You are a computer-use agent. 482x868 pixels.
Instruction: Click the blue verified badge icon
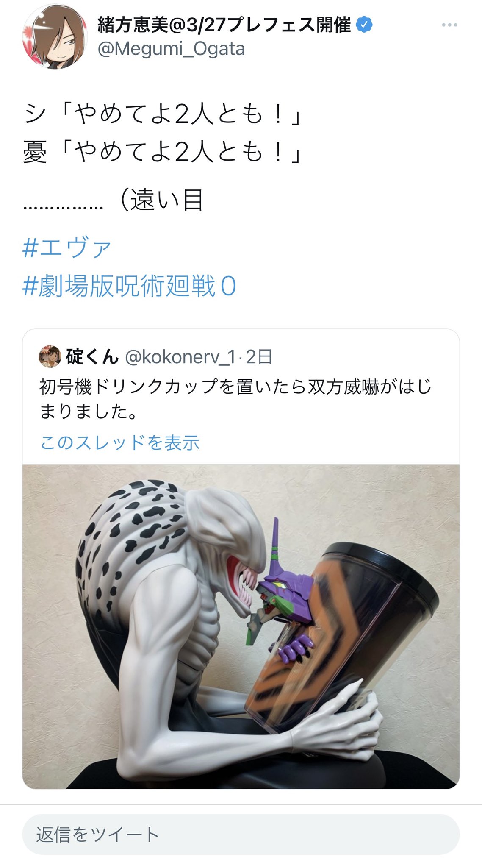pyautogui.click(x=364, y=25)
